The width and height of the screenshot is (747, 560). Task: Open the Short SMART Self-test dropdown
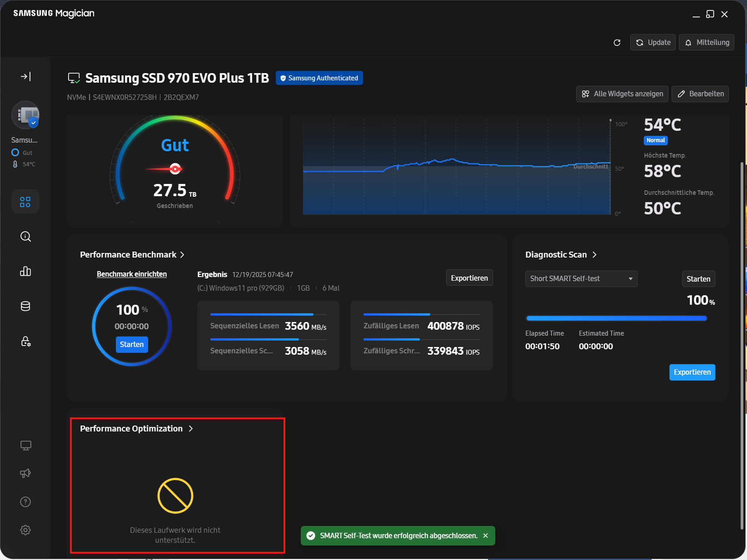pyautogui.click(x=581, y=279)
